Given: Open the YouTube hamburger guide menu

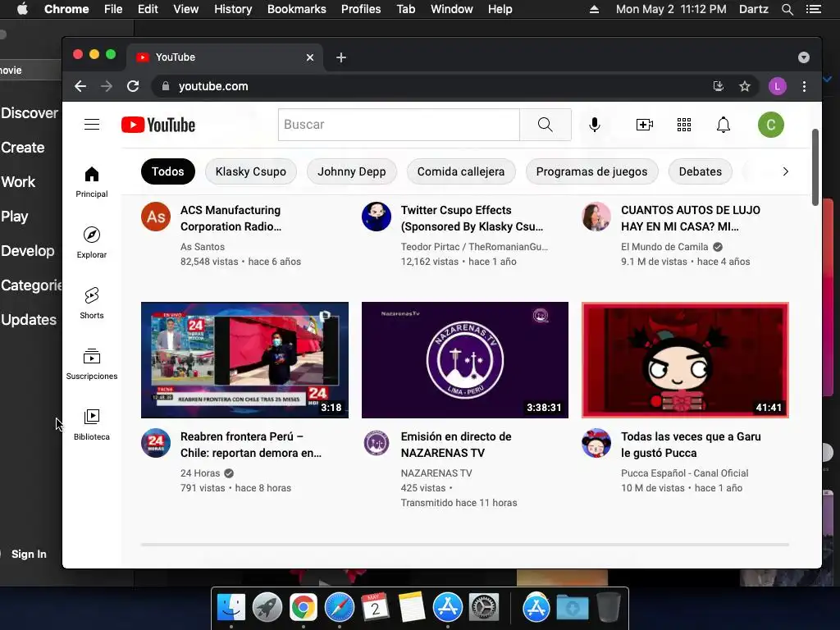Looking at the screenshot, I should tap(92, 125).
